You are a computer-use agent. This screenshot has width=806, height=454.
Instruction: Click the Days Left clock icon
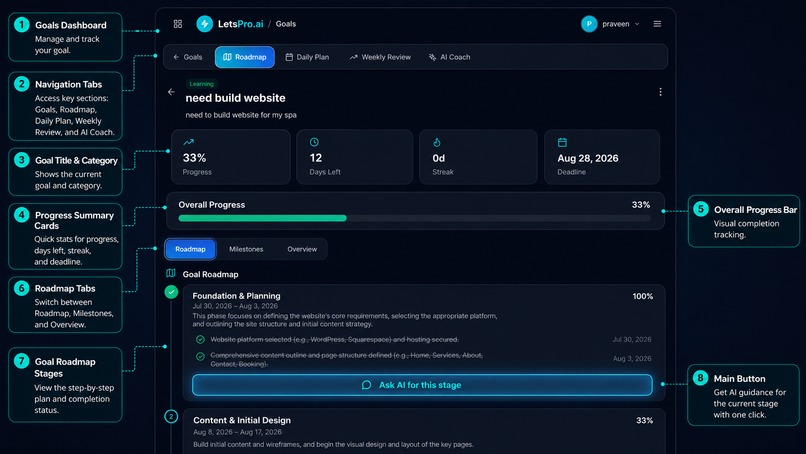(314, 142)
